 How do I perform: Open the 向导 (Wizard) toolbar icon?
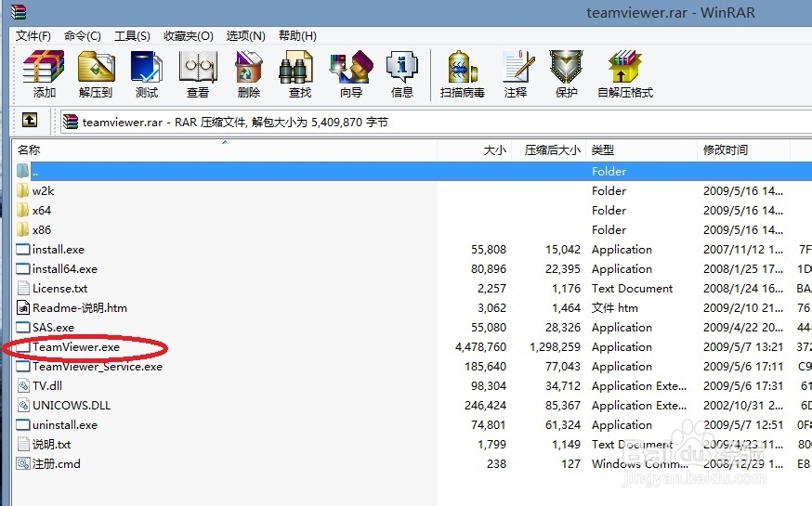pyautogui.click(x=351, y=66)
